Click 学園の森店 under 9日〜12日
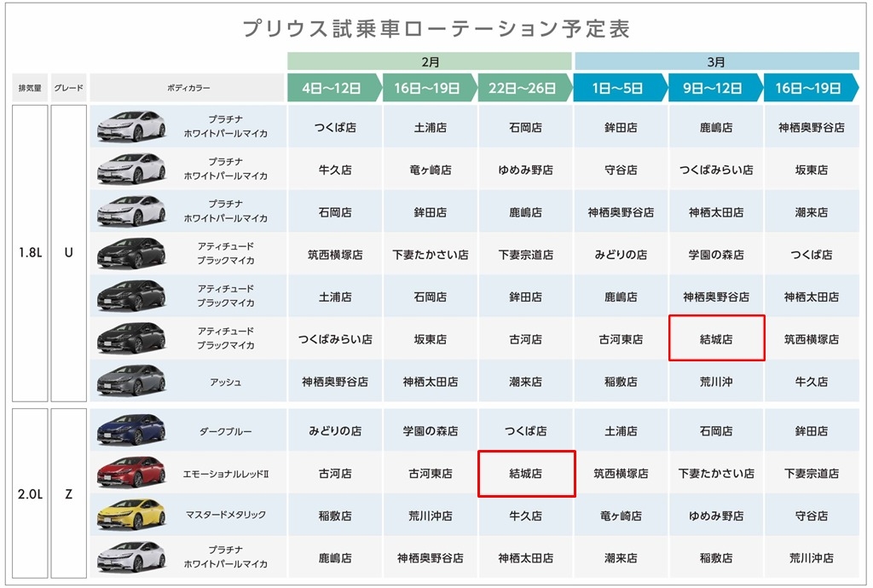 [715, 255]
